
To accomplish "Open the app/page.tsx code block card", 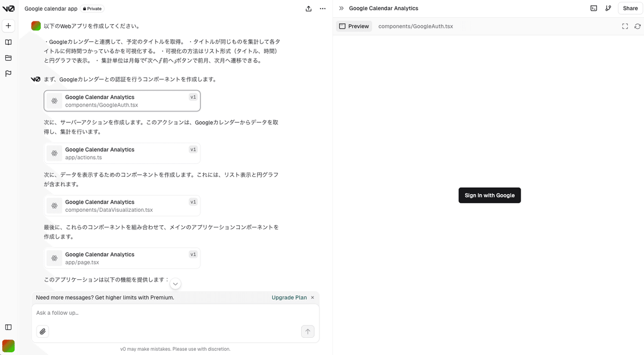I will (122, 258).
